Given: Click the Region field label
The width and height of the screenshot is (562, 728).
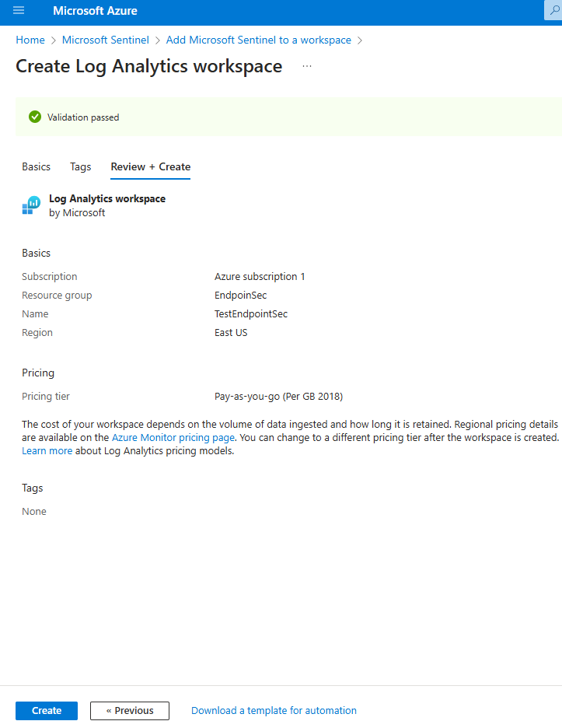Looking at the screenshot, I should coord(37,332).
